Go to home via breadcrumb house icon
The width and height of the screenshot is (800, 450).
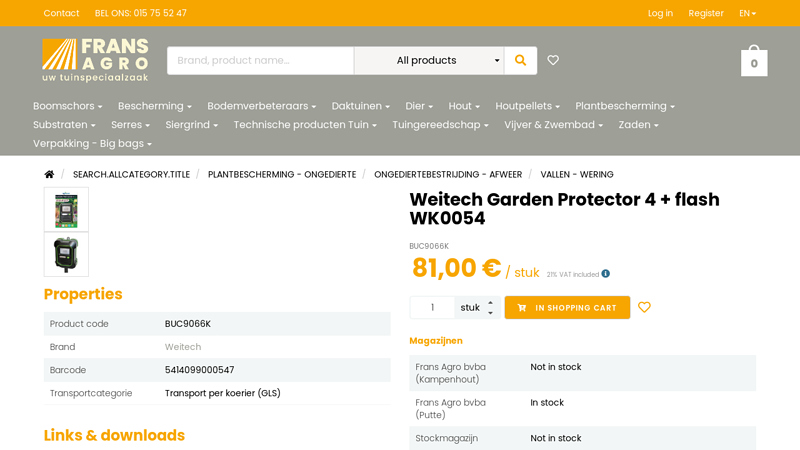(49, 174)
